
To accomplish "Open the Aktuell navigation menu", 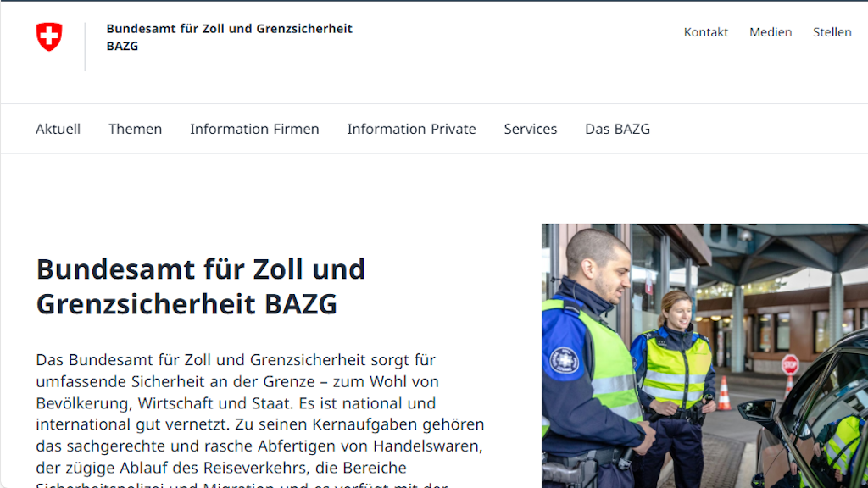I will point(58,129).
